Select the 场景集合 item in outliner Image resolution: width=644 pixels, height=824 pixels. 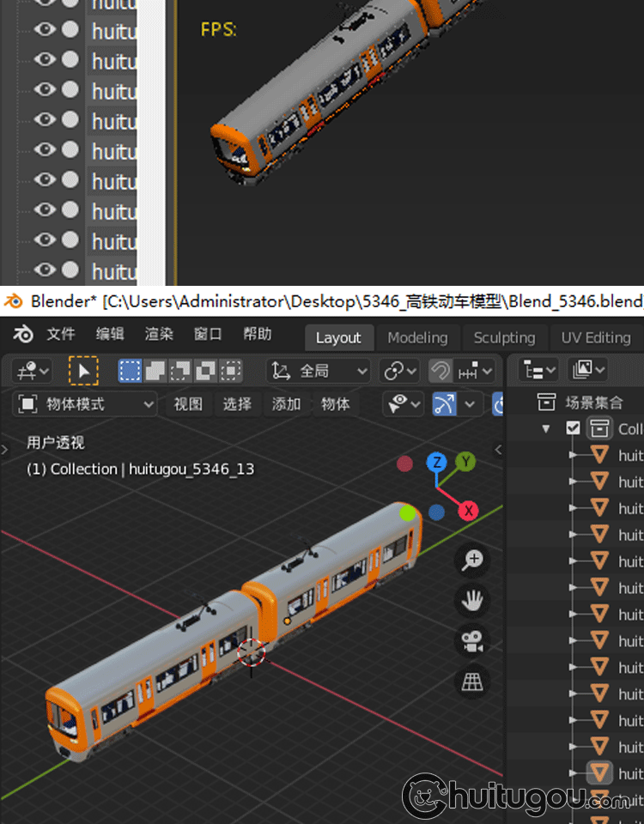pyautogui.click(x=592, y=401)
